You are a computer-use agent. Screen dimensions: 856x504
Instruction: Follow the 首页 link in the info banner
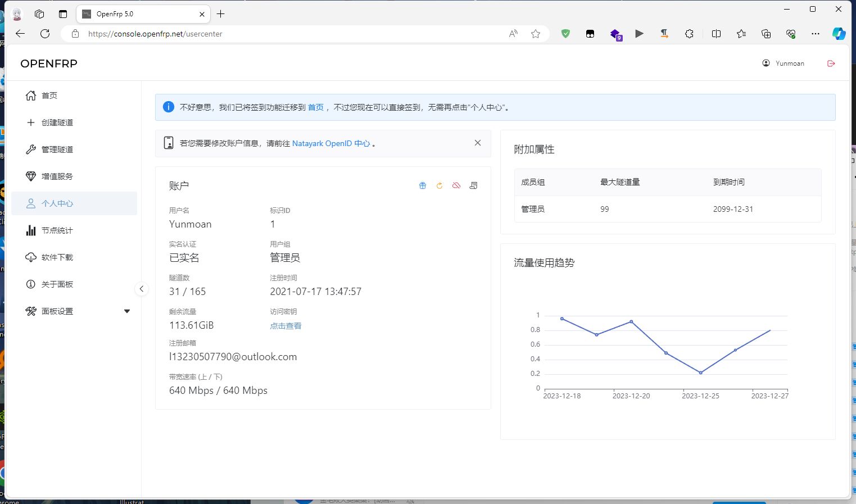(x=316, y=107)
